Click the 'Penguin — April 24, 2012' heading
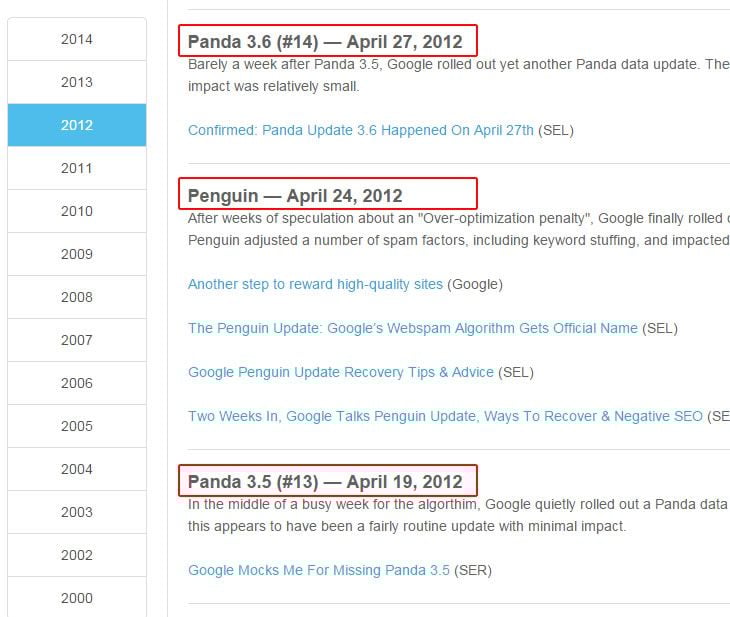Image resolution: width=730 pixels, height=617 pixels. coord(295,196)
